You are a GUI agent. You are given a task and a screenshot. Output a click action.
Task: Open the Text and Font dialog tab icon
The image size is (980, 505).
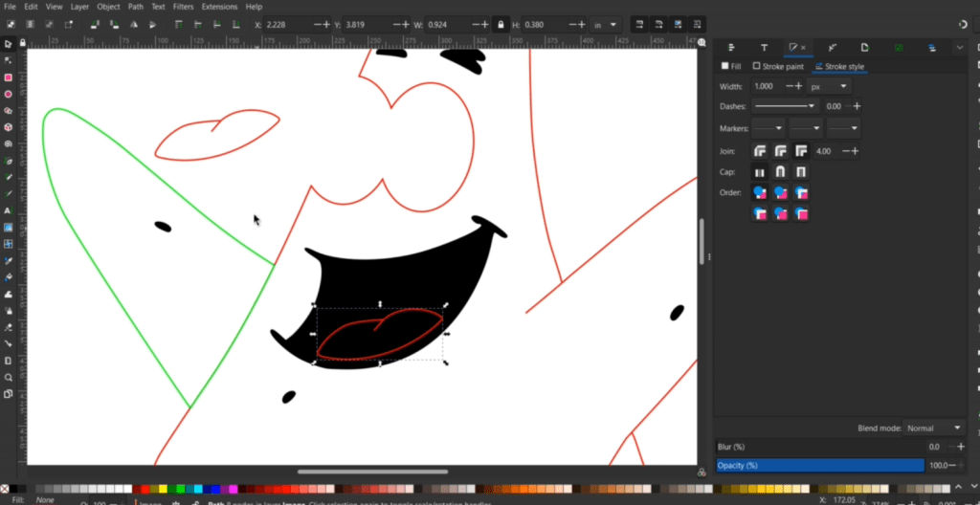(764, 47)
